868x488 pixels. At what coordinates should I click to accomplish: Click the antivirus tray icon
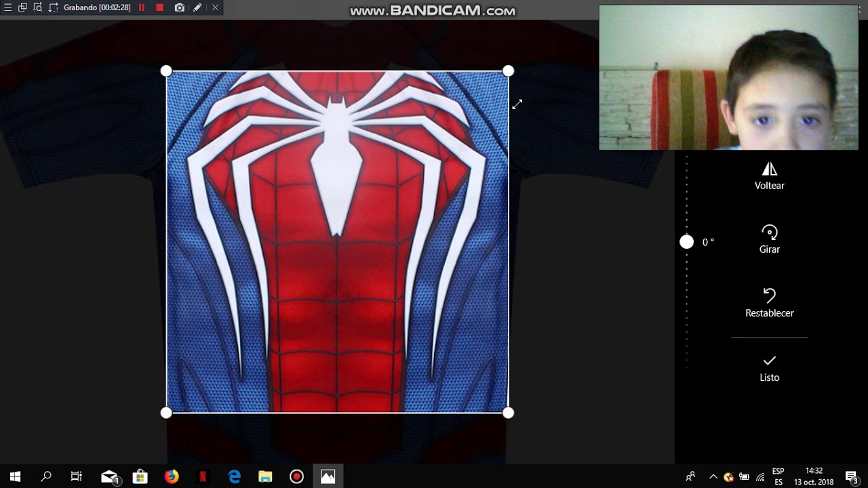coord(729,476)
